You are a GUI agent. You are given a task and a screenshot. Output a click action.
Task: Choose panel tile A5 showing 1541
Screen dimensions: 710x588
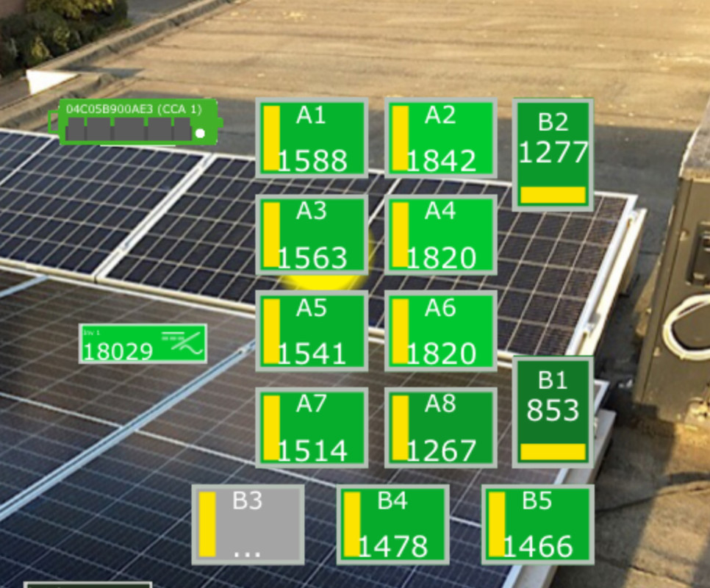click(x=312, y=331)
